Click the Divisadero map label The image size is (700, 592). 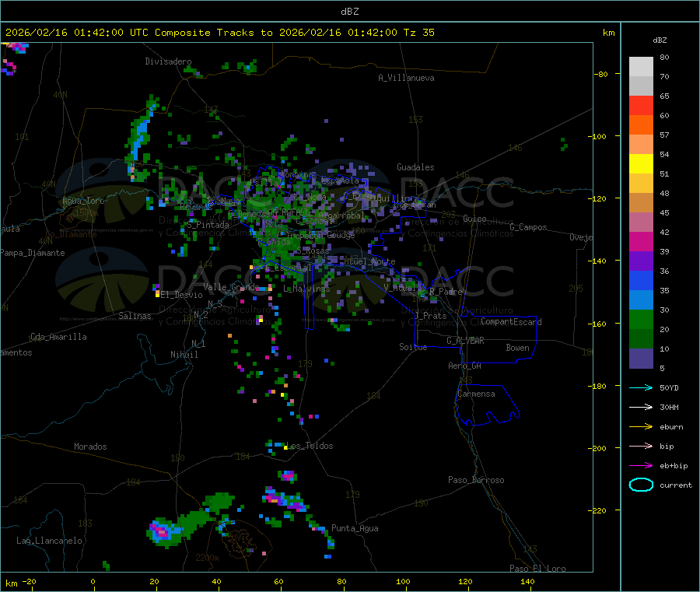pyautogui.click(x=168, y=61)
